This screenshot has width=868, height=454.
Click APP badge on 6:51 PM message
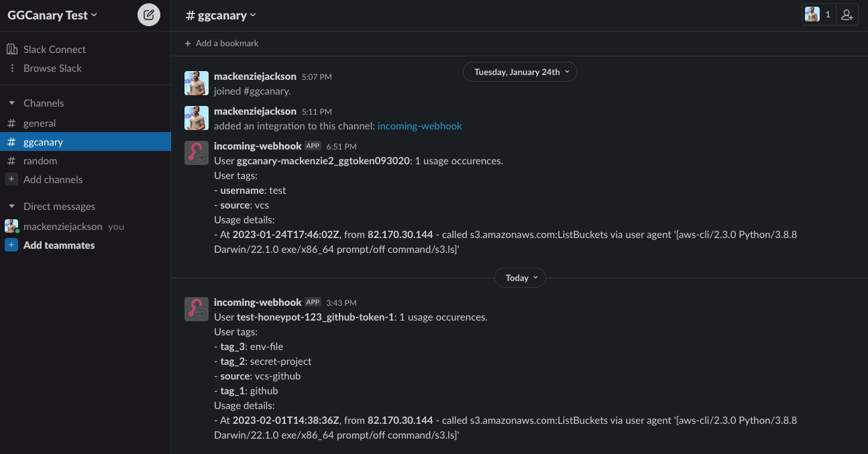313,146
